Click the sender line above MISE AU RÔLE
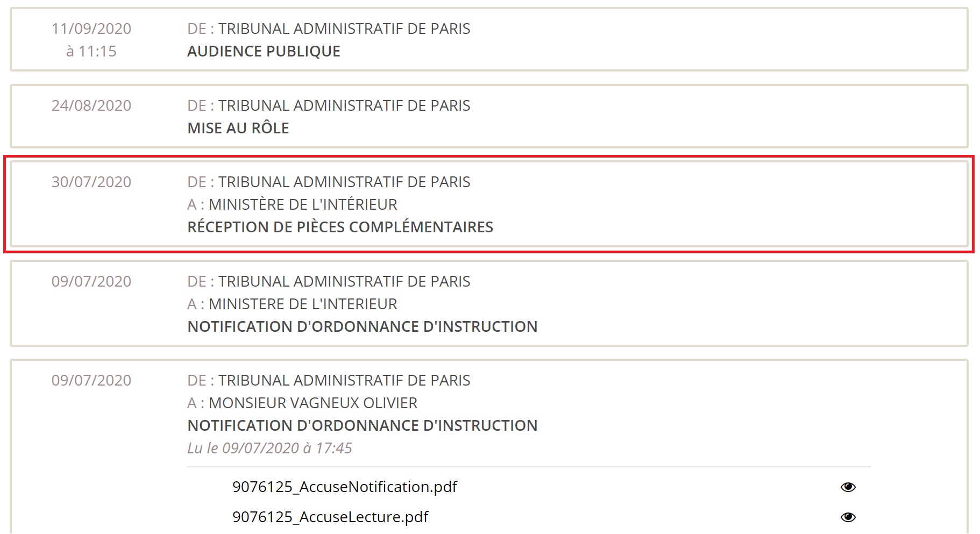The width and height of the screenshot is (980, 534). 329,106
